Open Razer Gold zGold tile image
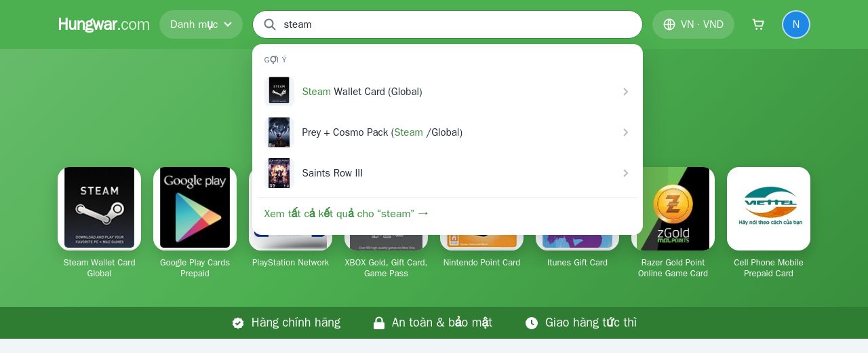The height and width of the screenshot is (353, 868). [673, 208]
